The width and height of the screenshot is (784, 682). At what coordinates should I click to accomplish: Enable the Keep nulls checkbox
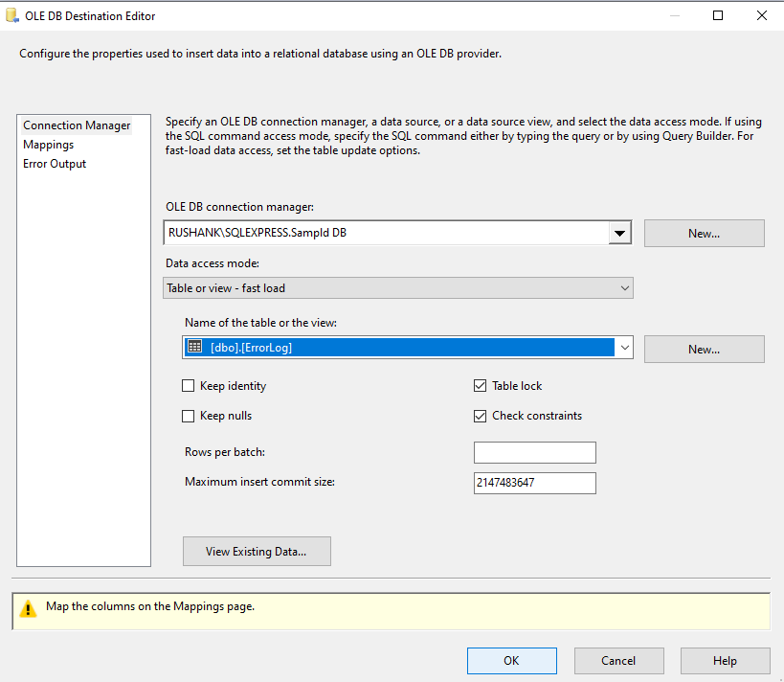(188, 416)
